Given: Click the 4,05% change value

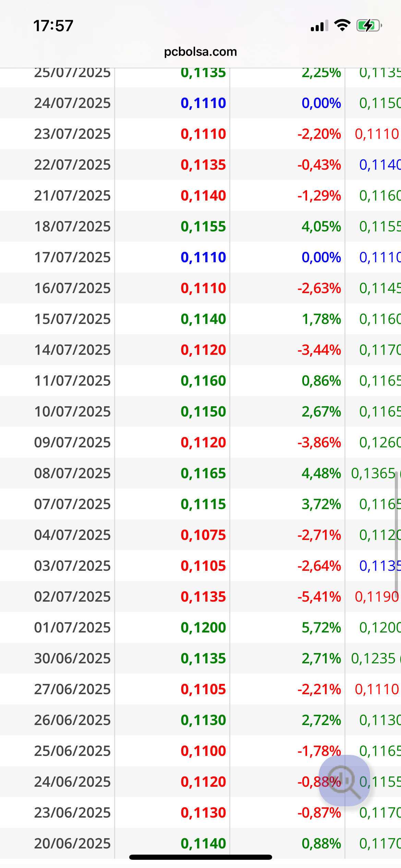Looking at the screenshot, I should 321,226.
